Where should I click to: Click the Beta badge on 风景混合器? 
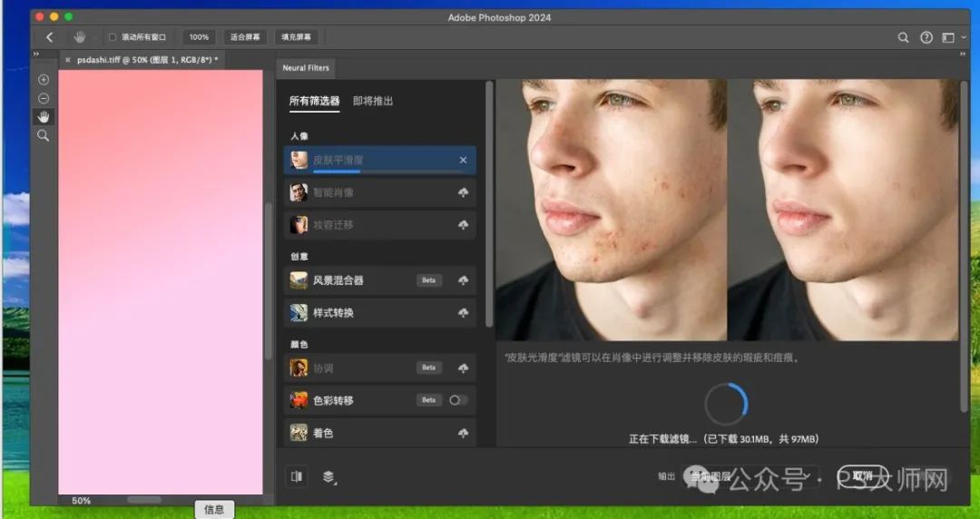428,280
